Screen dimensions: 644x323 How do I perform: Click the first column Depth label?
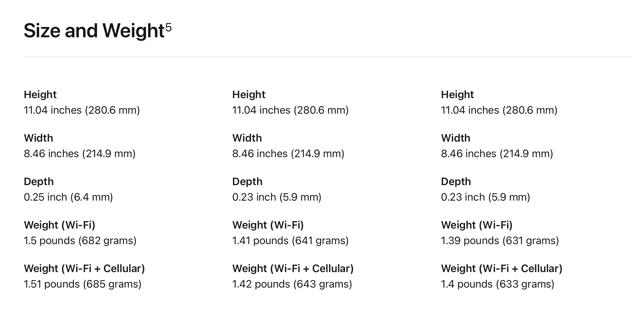[39, 182]
